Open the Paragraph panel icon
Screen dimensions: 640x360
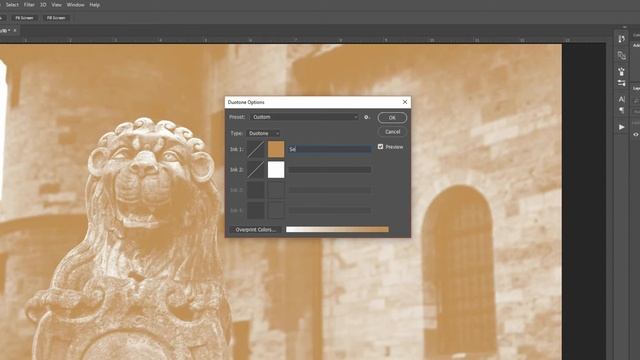click(x=621, y=110)
